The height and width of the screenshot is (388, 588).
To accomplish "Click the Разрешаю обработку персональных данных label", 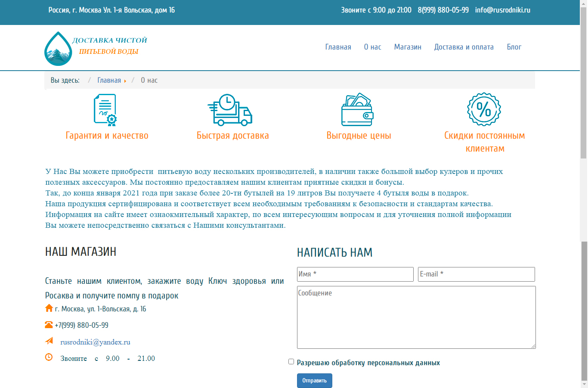I will tap(368, 363).
